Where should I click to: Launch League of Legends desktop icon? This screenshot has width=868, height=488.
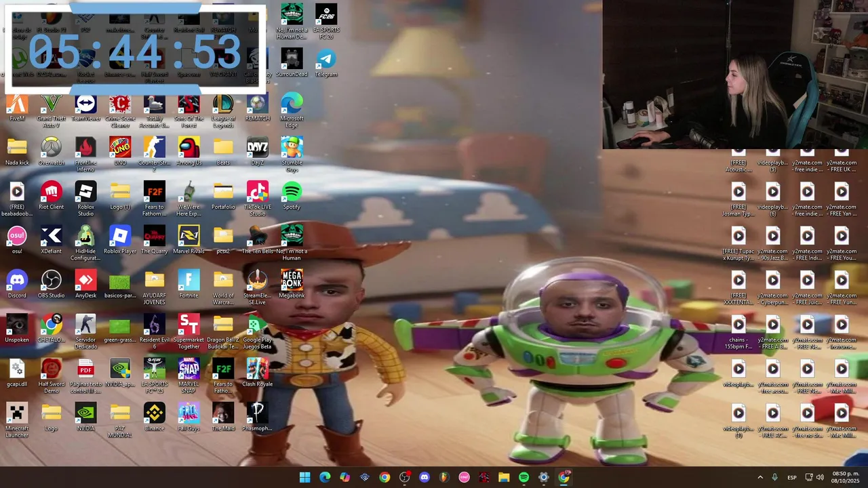[223, 112]
